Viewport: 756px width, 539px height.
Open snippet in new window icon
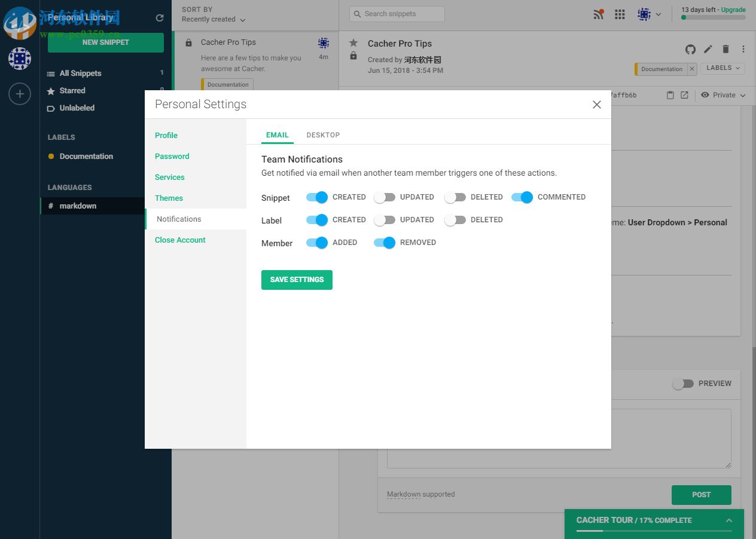click(x=684, y=95)
